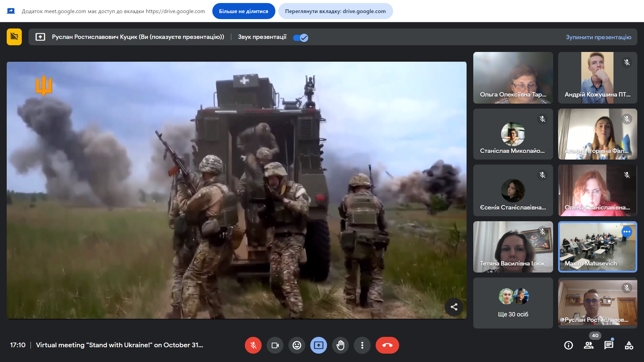Open the Ще 30 осіб tile

coord(513,303)
